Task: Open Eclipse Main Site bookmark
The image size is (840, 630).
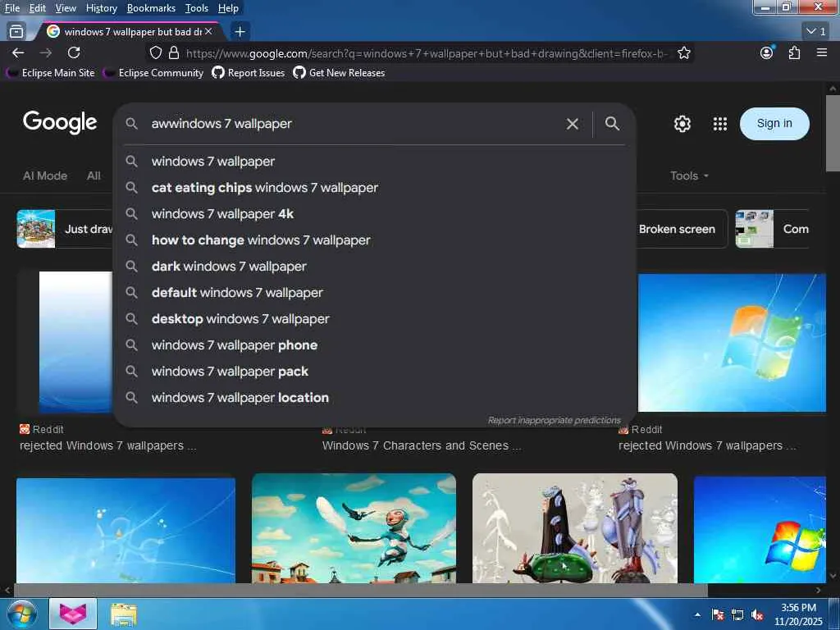Action: pyautogui.click(x=50, y=72)
